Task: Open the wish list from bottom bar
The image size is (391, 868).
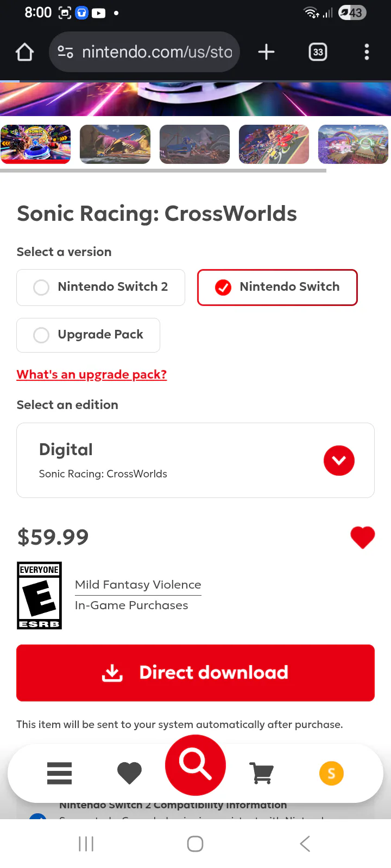Action: 129,773
